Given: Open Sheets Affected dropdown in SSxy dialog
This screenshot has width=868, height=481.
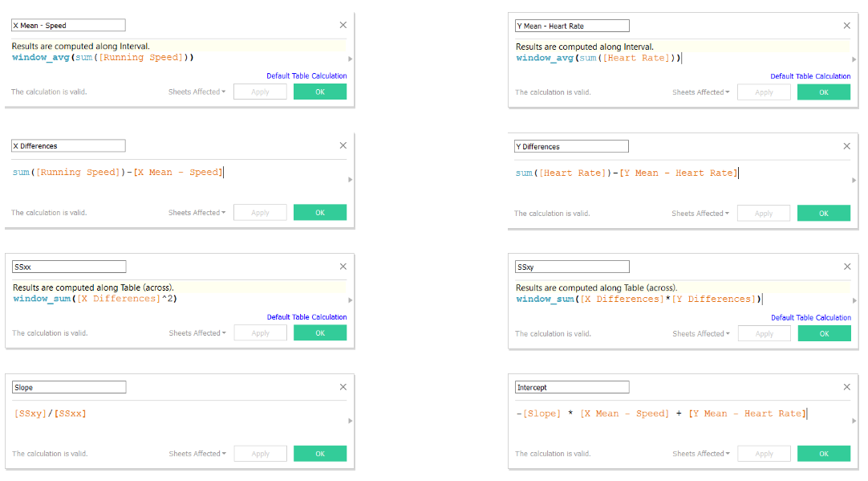Looking at the screenshot, I should tap(700, 333).
